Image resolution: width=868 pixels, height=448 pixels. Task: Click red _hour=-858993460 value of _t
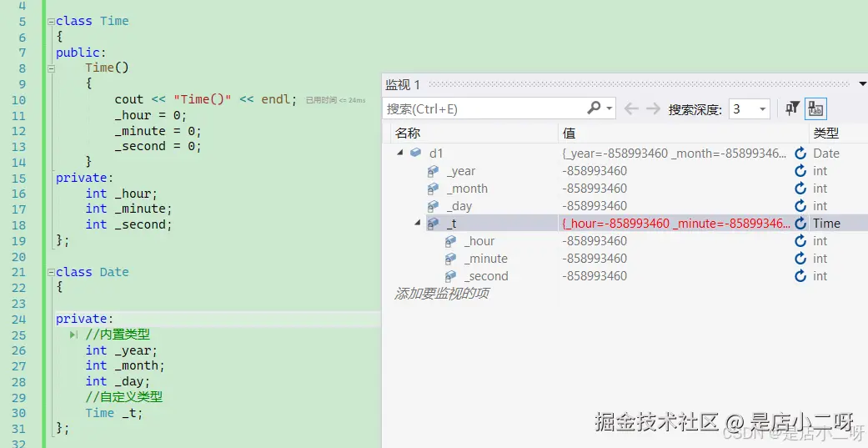tap(676, 224)
